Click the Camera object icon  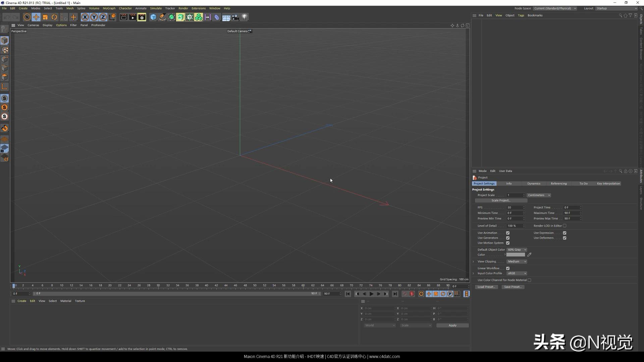click(x=235, y=17)
